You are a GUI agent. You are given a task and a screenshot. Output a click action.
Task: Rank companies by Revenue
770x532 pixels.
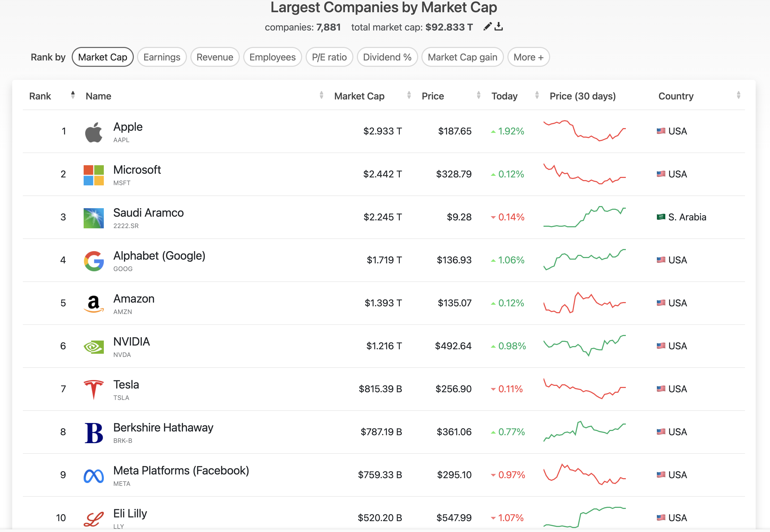[x=215, y=57]
